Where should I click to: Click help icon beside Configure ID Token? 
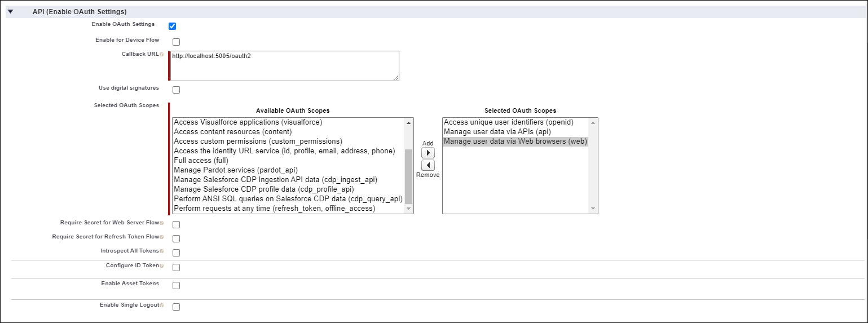click(162, 266)
